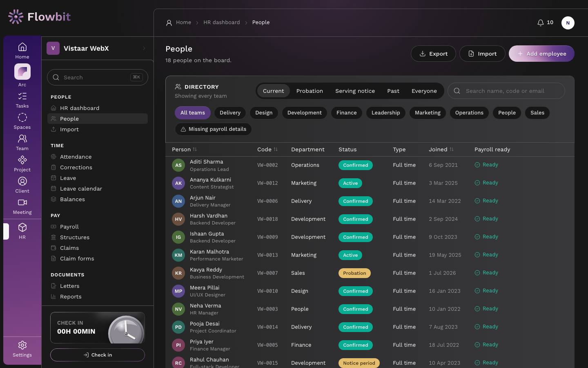Open Leave calendar in the sidebar

pos(98,188)
